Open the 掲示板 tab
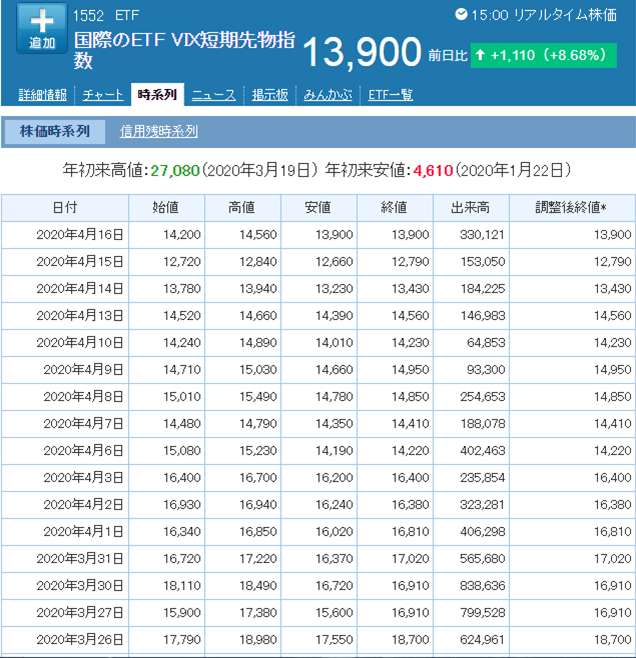 [270, 95]
